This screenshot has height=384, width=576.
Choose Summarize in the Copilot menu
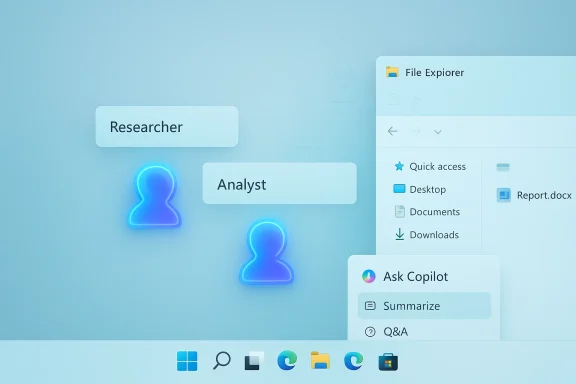click(x=424, y=306)
